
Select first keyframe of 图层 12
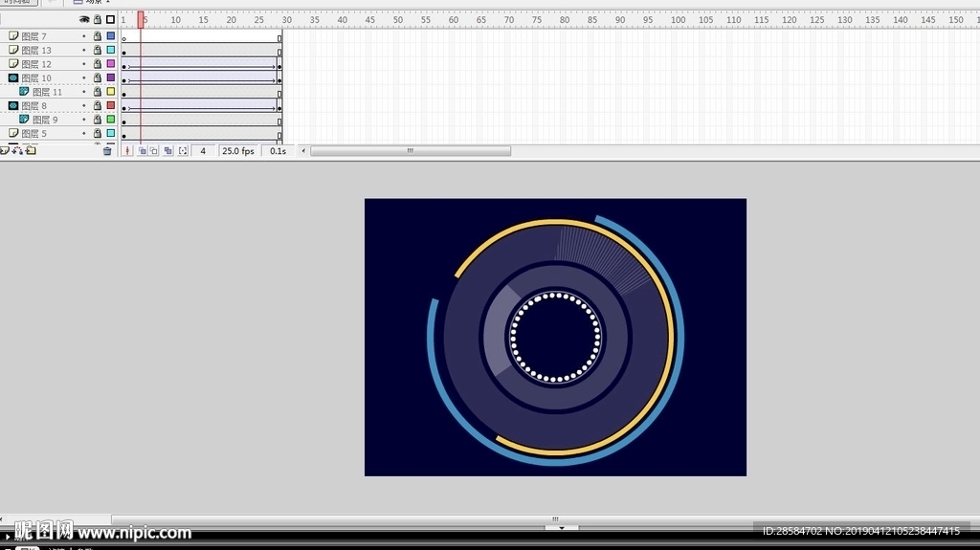123,66
